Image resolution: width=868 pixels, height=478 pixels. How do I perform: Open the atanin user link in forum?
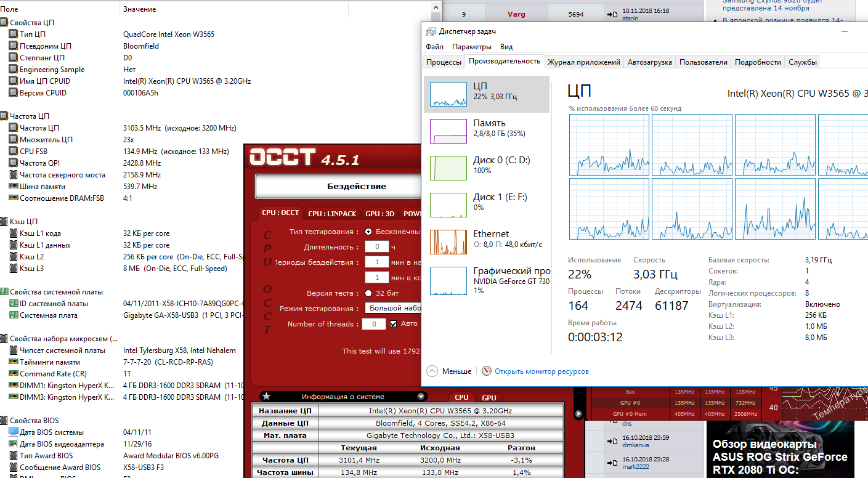pos(630,18)
